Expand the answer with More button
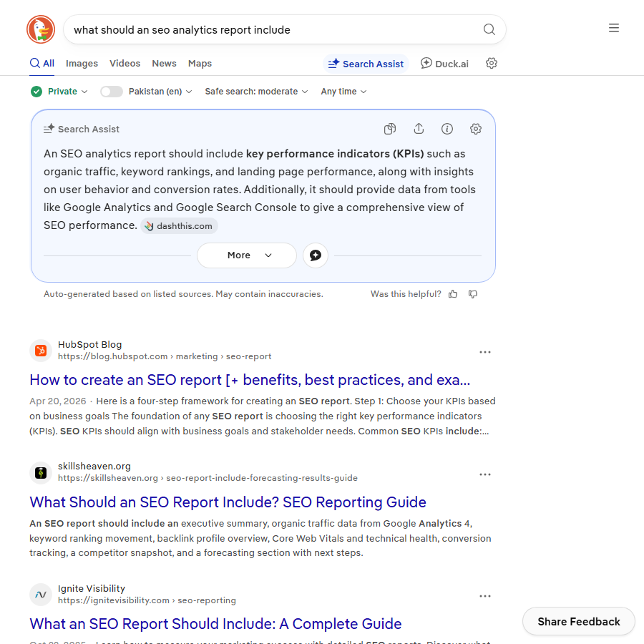644x644 pixels. click(x=247, y=255)
